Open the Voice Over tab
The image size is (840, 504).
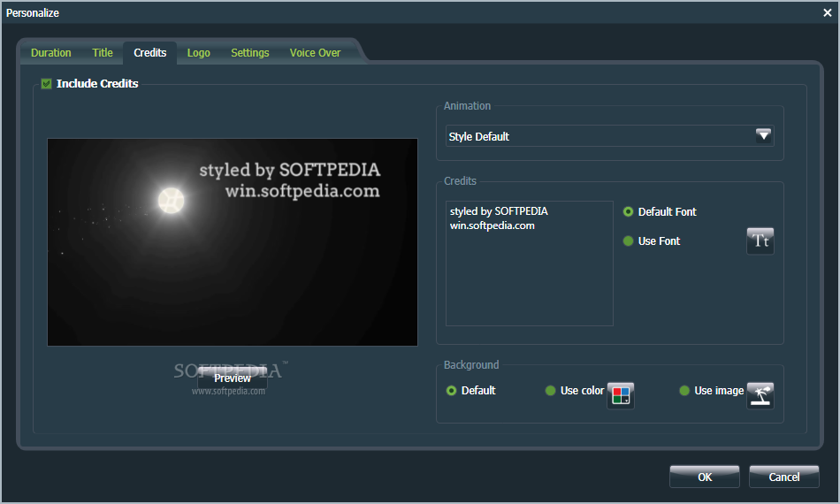(x=315, y=53)
